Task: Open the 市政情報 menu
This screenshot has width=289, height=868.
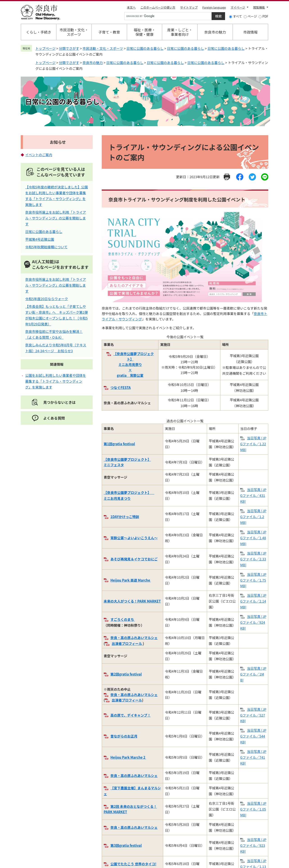Action: pos(250,32)
